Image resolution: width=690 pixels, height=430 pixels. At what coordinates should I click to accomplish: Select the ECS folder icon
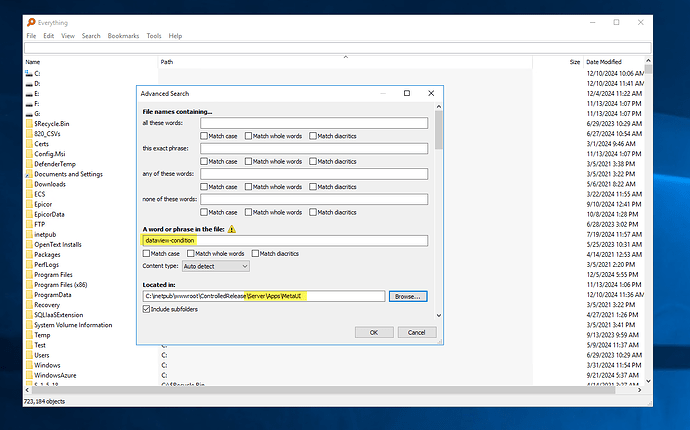pos(29,194)
